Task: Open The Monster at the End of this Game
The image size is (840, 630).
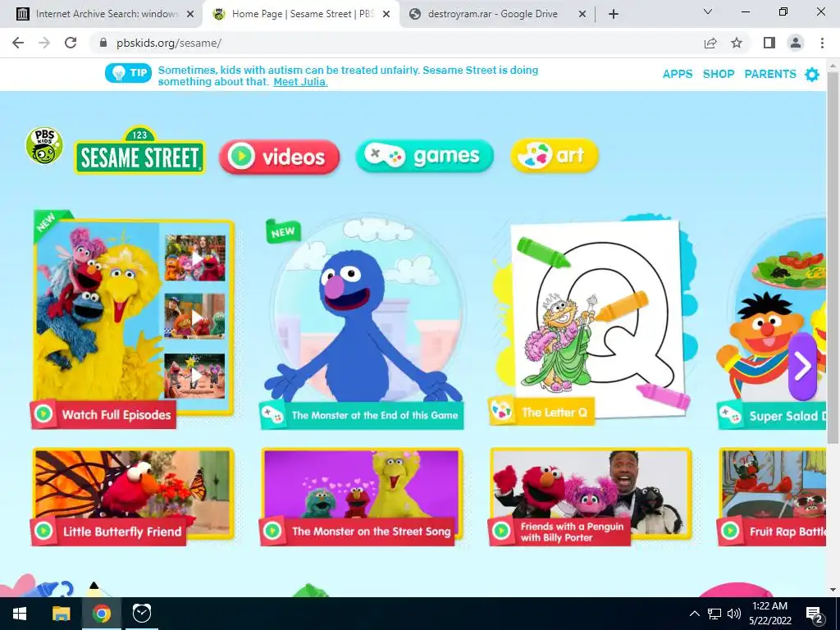Action: [x=362, y=322]
